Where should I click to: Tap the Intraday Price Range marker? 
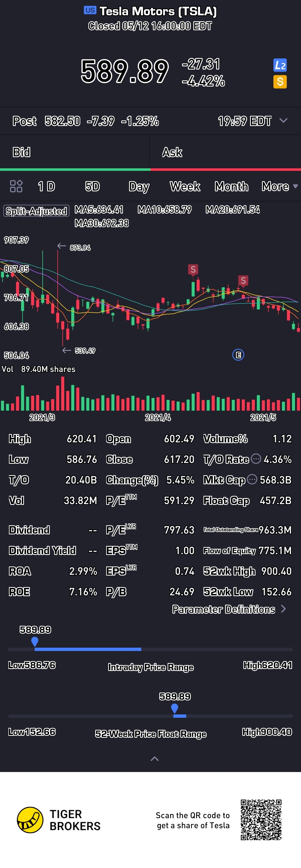tap(35, 642)
